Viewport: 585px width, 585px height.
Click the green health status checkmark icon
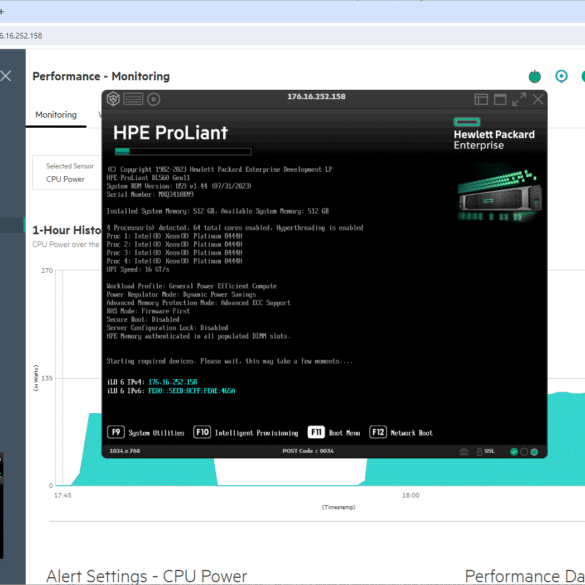click(514, 452)
